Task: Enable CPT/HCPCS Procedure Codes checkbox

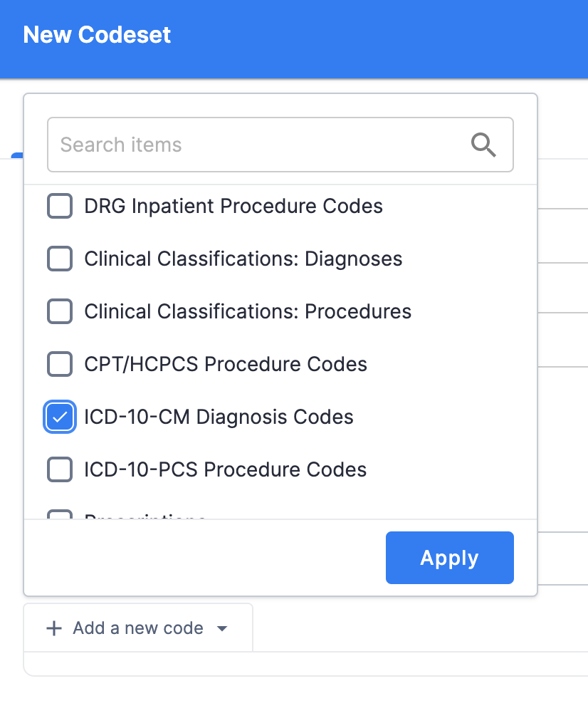Action: click(60, 364)
